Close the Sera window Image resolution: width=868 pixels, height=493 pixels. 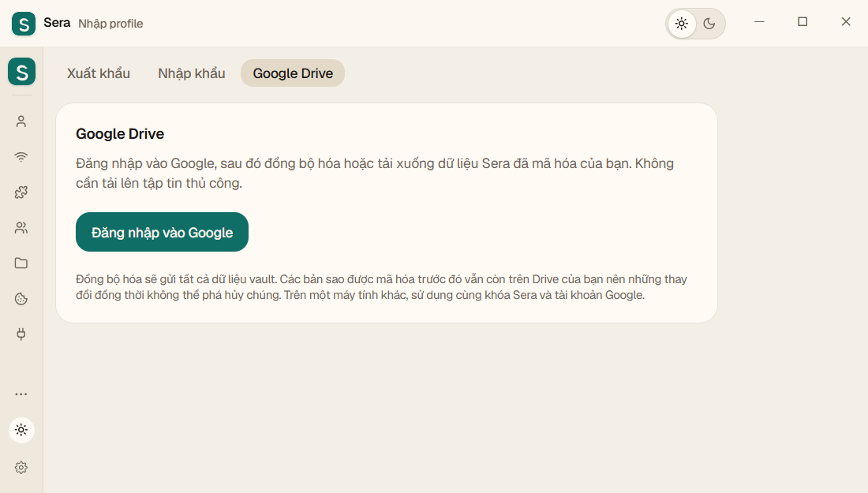846,21
